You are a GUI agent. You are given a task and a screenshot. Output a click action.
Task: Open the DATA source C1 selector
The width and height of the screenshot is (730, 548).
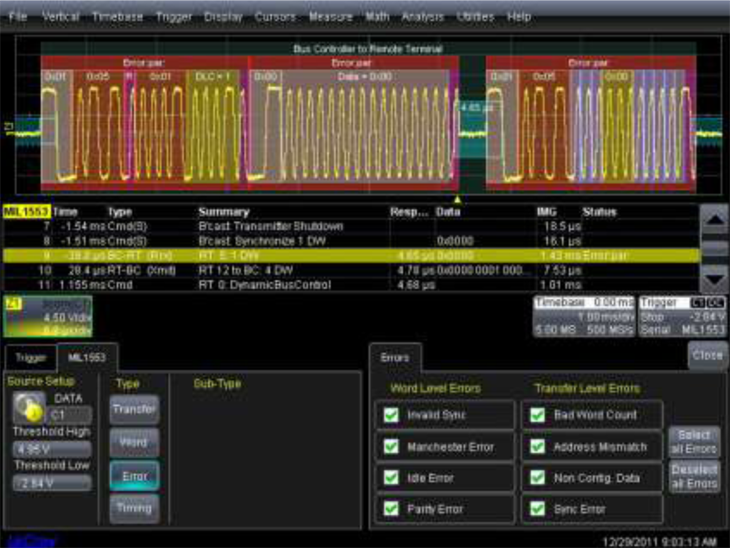pos(68,413)
